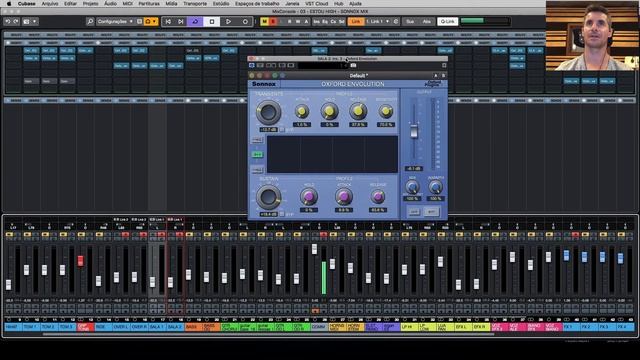Click the camera snapshot icon in toolbar
Image resolution: width=640 pixels, height=360 pixels.
tap(27, 22)
